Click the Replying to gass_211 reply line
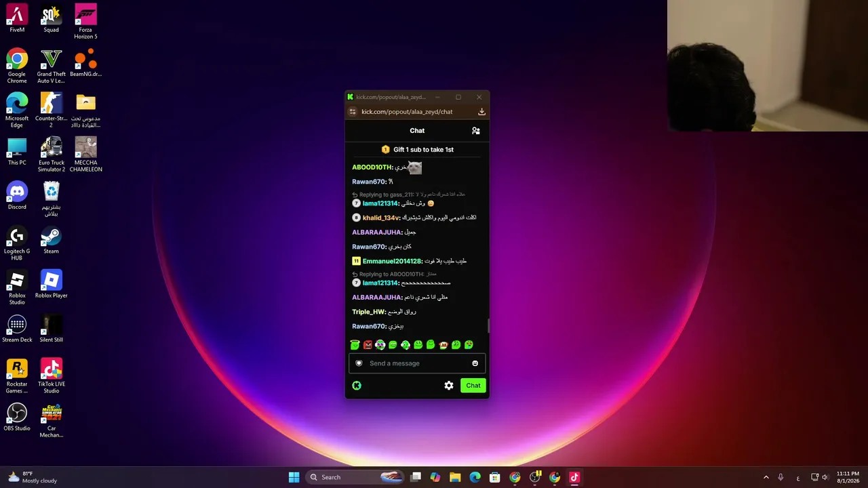This screenshot has height=488, width=868. coord(409,195)
